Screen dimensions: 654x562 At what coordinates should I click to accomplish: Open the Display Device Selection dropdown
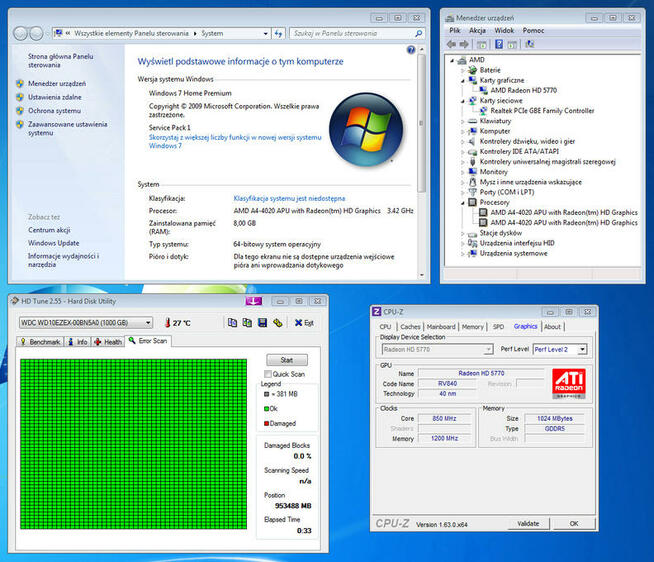(x=488, y=349)
